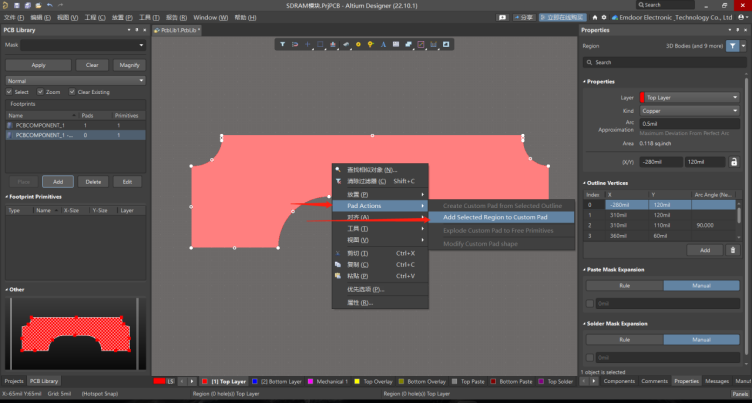
Task: Click the filter icon in the canvas toolbar
Action: pyautogui.click(x=283, y=44)
